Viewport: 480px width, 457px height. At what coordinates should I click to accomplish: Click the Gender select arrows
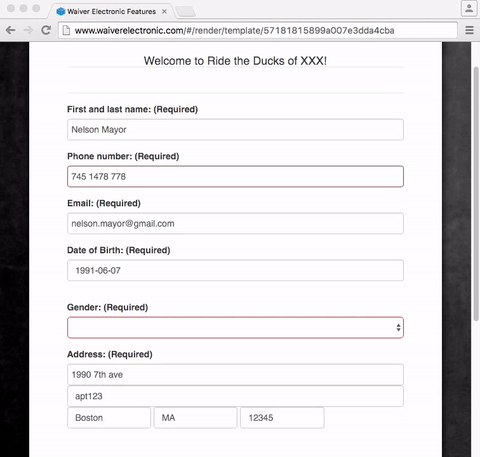[398, 328]
